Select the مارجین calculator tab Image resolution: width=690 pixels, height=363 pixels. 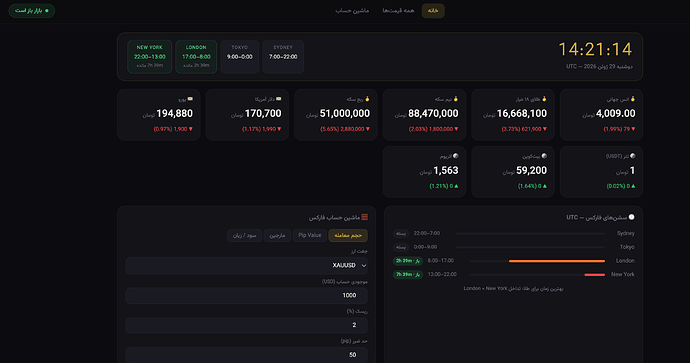coord(277,235)
